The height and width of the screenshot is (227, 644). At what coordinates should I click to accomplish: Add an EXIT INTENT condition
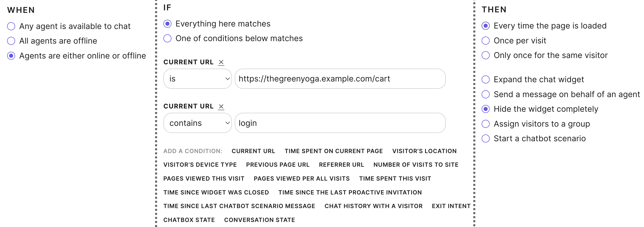(451, 206)
